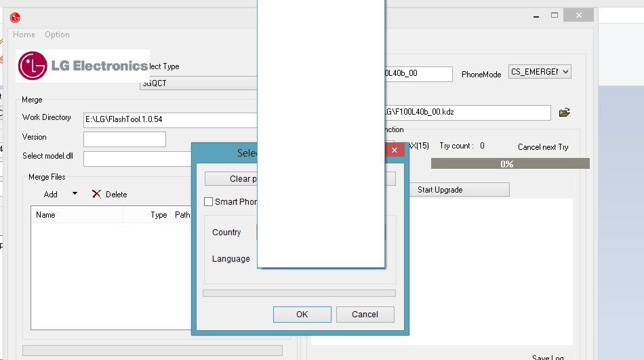The image size is (644, 360).
Task: Click the L40b_00 version text field
Action: point(418,74)
